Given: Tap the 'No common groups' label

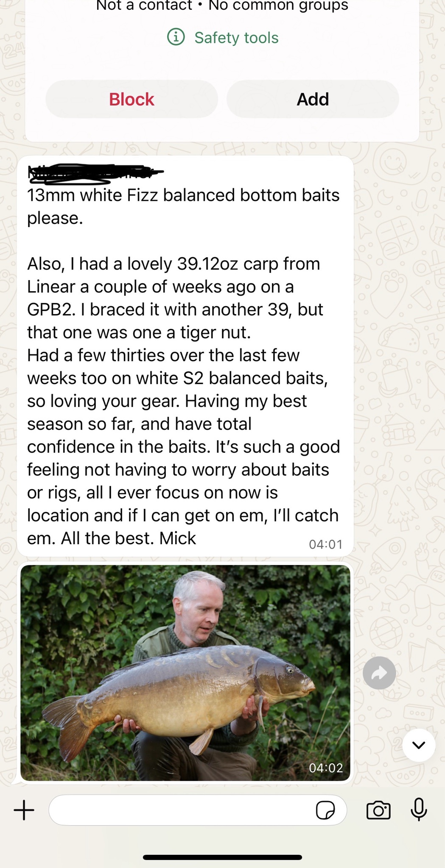Looking at the screenshot, I should pos(278,6).
